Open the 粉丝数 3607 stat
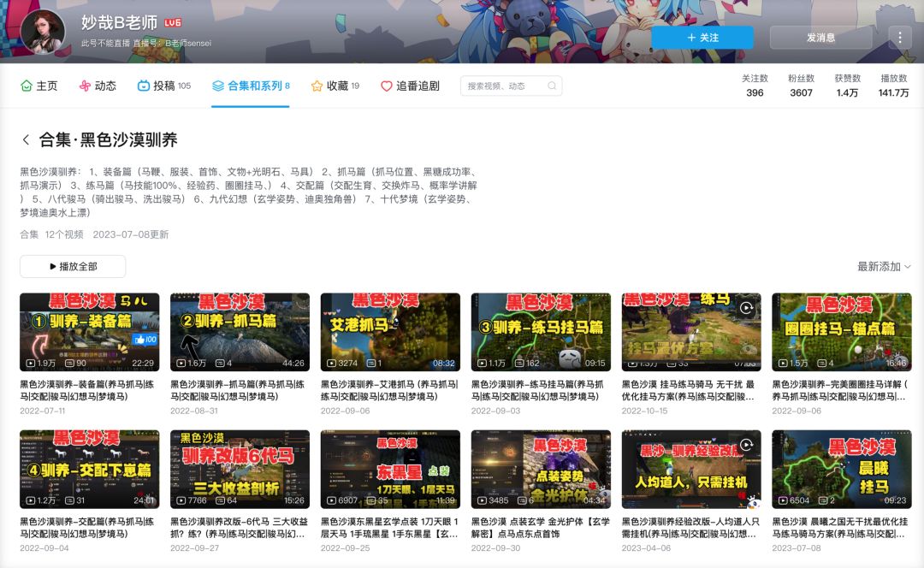The height and width of the screenshot is (568, 924). coord(802,86)
